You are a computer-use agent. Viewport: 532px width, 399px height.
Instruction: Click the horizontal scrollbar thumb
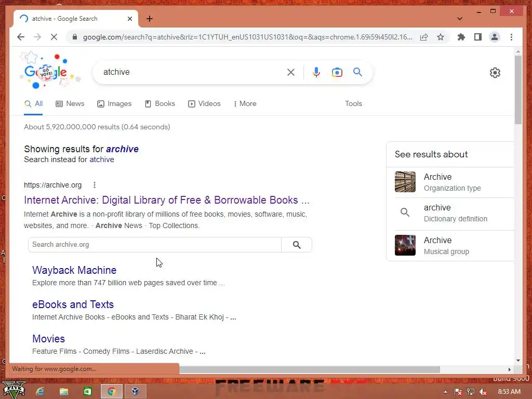click(310, 369)
